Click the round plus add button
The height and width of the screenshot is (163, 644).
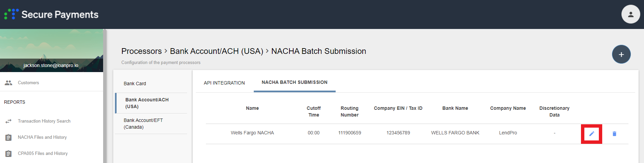pyautogui.click(x=621, y=54)
